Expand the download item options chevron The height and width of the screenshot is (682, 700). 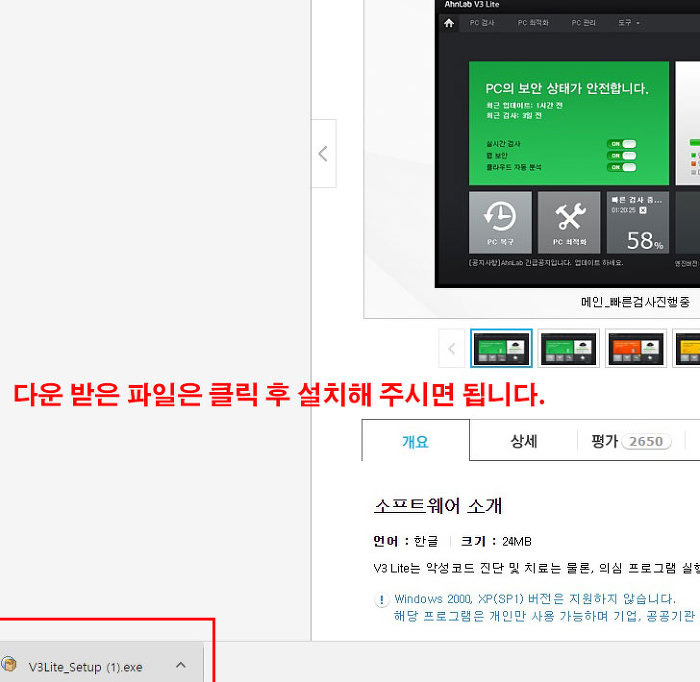tap(181, 665)
